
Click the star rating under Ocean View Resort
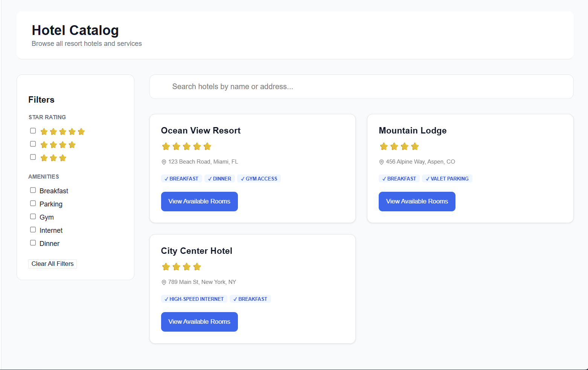point(186,146)
